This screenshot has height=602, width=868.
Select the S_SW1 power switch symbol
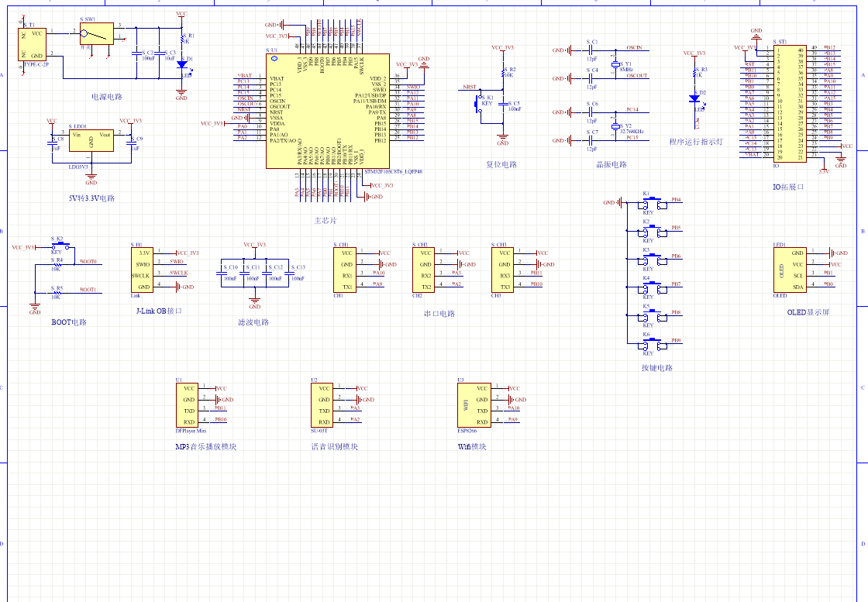[96, 34]
